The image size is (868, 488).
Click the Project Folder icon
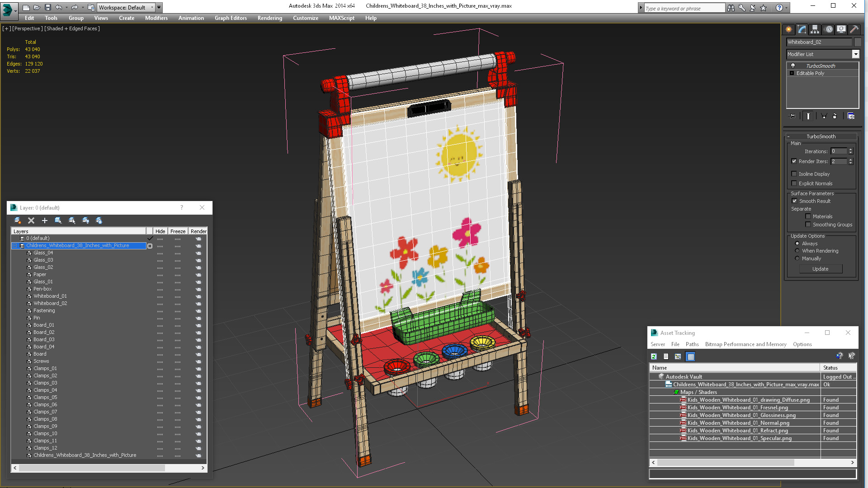point(91,7)
